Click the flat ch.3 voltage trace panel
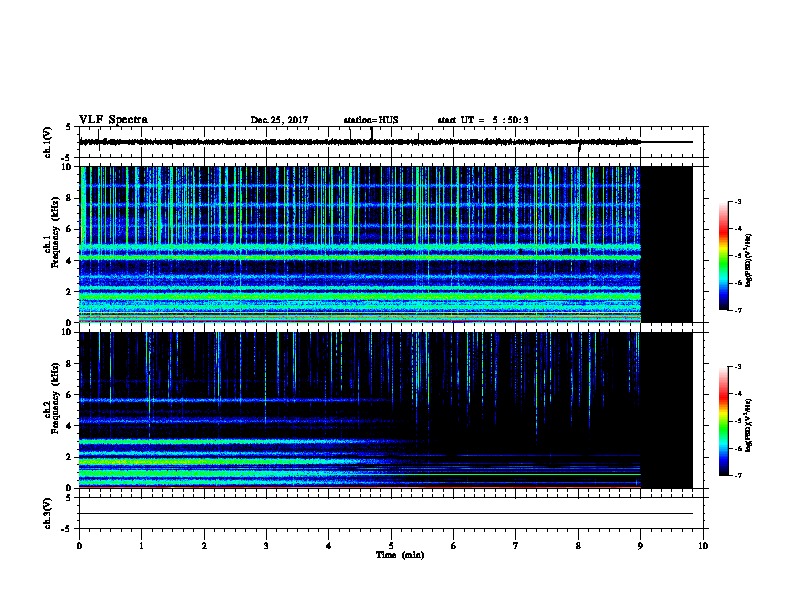Screen dimensions: 792x612 (391, 513)
